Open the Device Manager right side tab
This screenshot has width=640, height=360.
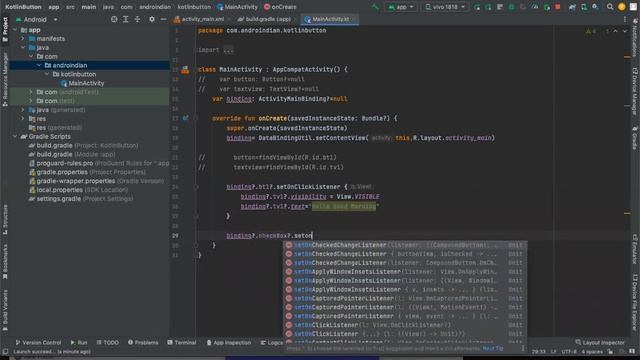635,92
